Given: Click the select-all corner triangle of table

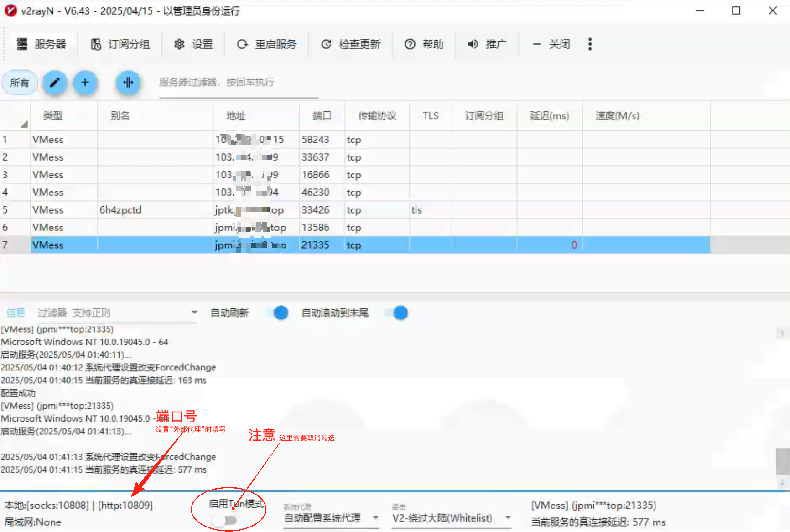Looking at the screenshot, I should (24, 124).
